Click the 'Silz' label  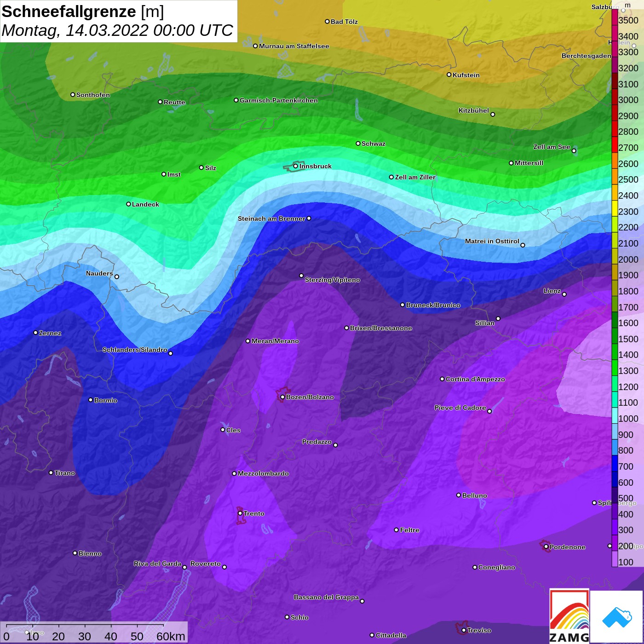tap(211, 168)
